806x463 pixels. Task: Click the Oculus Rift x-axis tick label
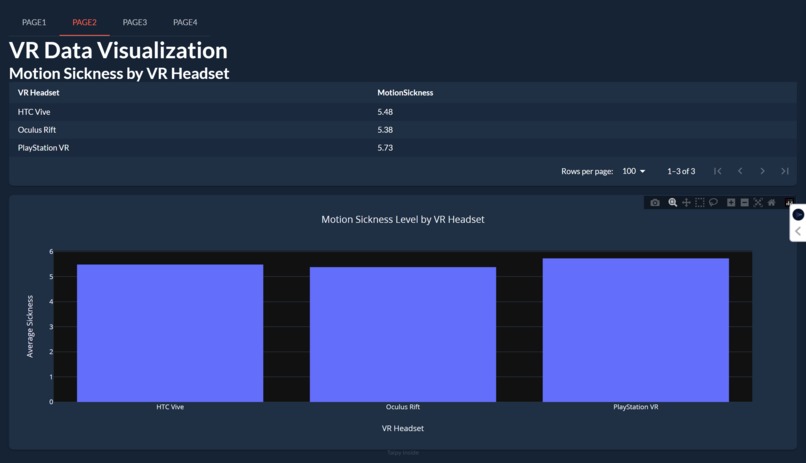tap(403, 407)
